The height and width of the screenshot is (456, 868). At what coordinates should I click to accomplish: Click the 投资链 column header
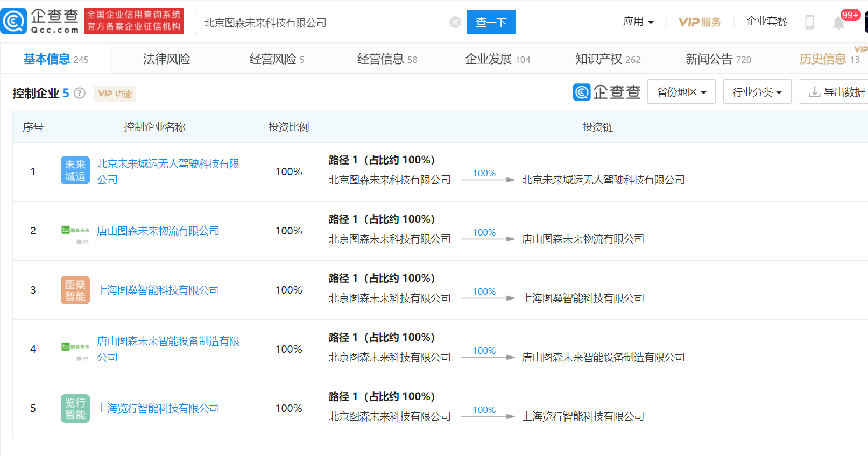[597, 127]
